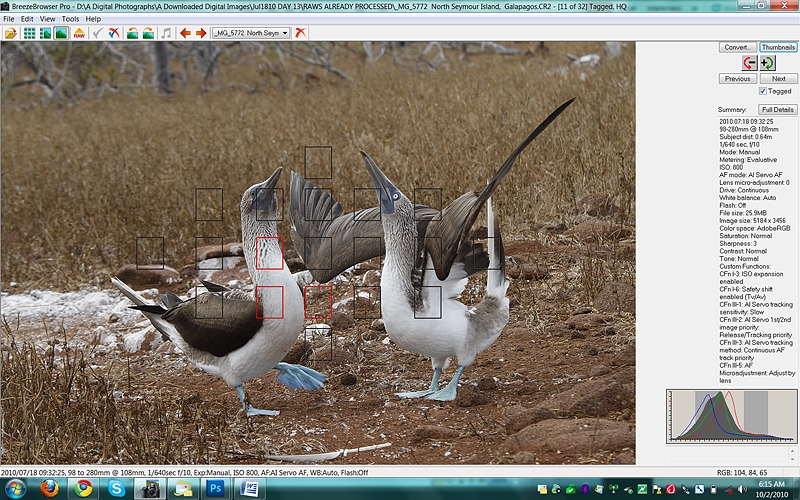Click the open folder toolbar icon
This screenshot has width=800, height=500.
coord(11,33)
